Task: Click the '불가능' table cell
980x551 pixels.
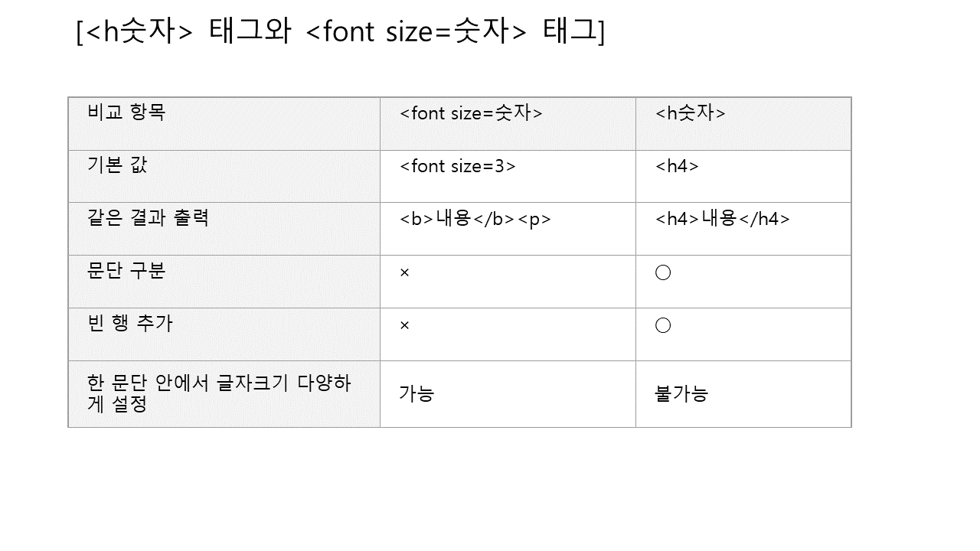Action: pyautogui.click(x=681, y=394)
